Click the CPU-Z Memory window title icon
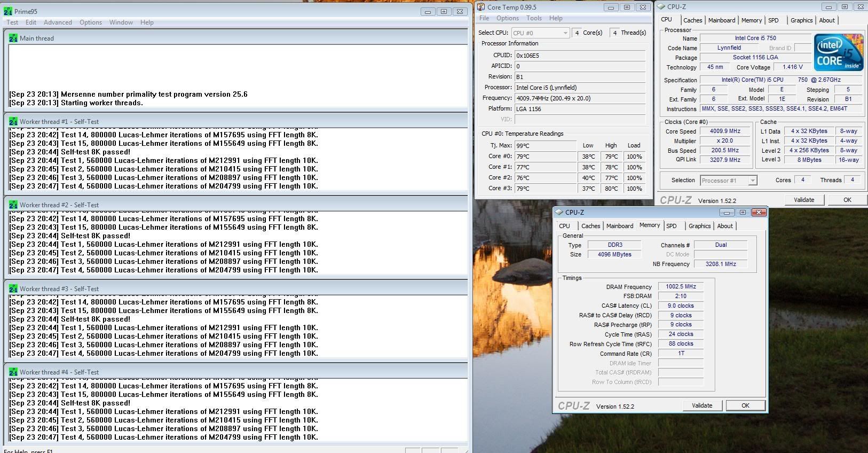The width and height of the screenshot is (868, 453). pyautogui.click(x=559, y=212)
